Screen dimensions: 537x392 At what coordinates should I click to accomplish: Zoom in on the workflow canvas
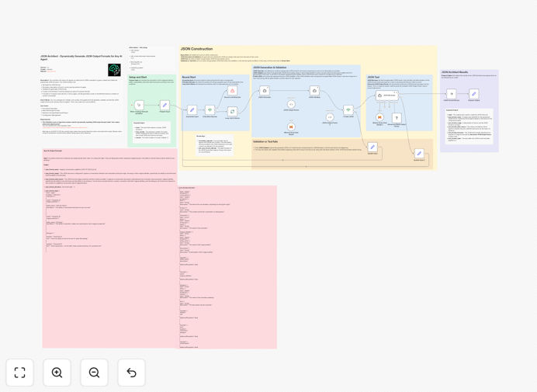(57, 373)
